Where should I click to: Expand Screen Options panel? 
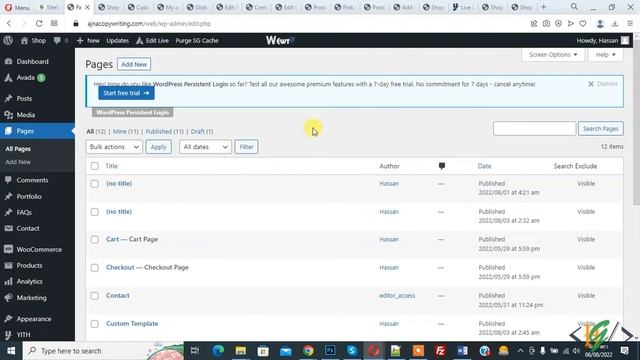point(553,55)
